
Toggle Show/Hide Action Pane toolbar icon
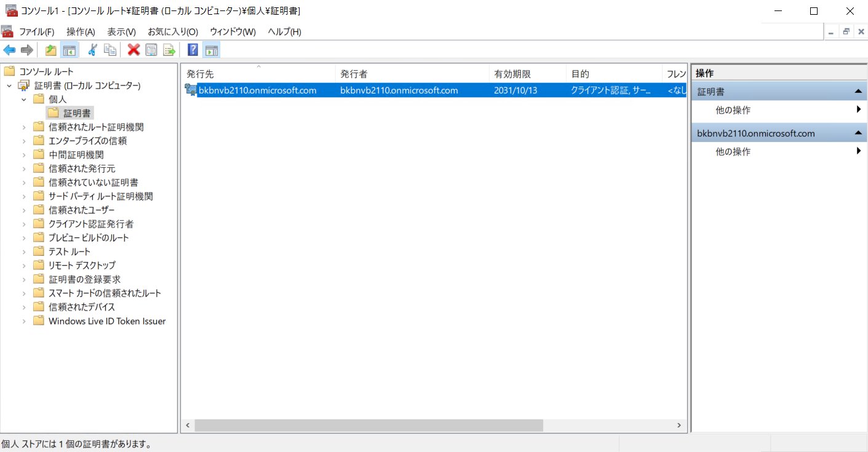point(211,50)
